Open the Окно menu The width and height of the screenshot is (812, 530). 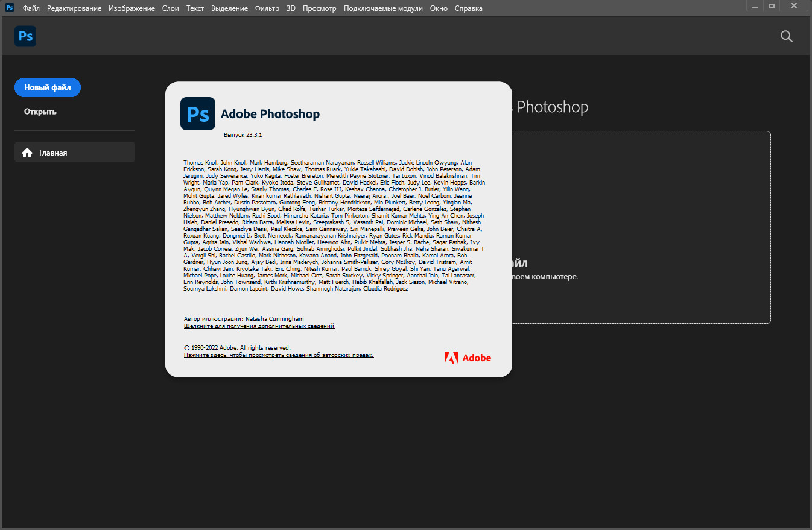pyautogui.click(x=439, y=8)
